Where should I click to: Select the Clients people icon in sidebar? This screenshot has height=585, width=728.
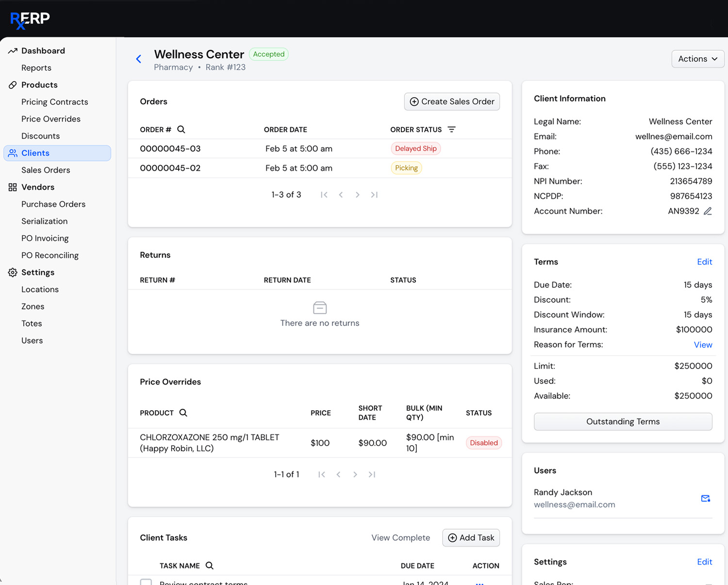[x=13, y=153]
